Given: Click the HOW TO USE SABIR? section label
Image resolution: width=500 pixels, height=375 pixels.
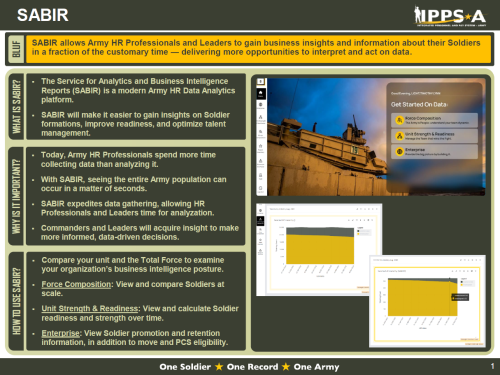Looking at the screenshot, I should [x=16, y=301].
